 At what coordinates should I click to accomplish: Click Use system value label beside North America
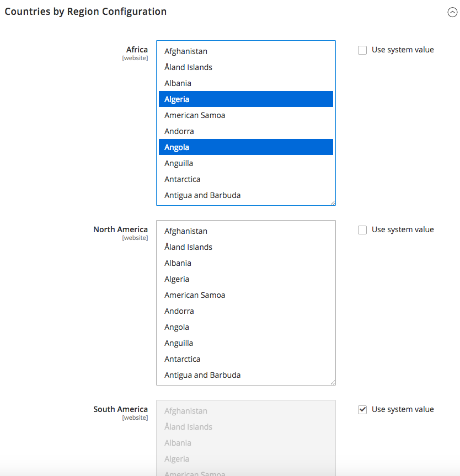click(403, 229)
